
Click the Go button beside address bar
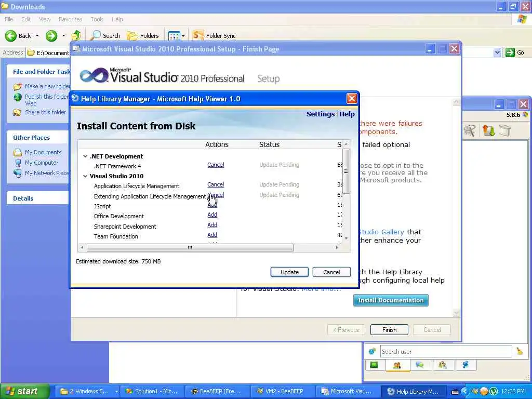515,52
